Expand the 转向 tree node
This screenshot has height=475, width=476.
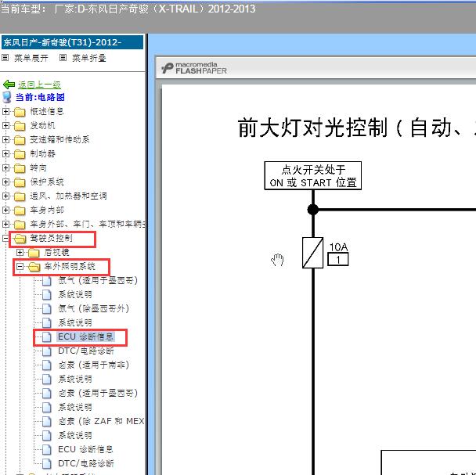point(5,167)
